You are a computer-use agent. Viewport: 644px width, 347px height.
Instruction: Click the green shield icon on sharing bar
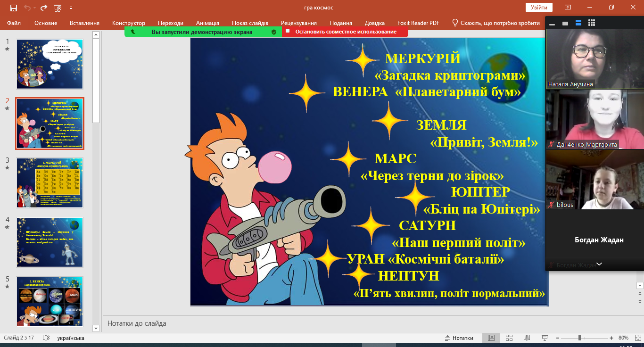pos(274,32)
